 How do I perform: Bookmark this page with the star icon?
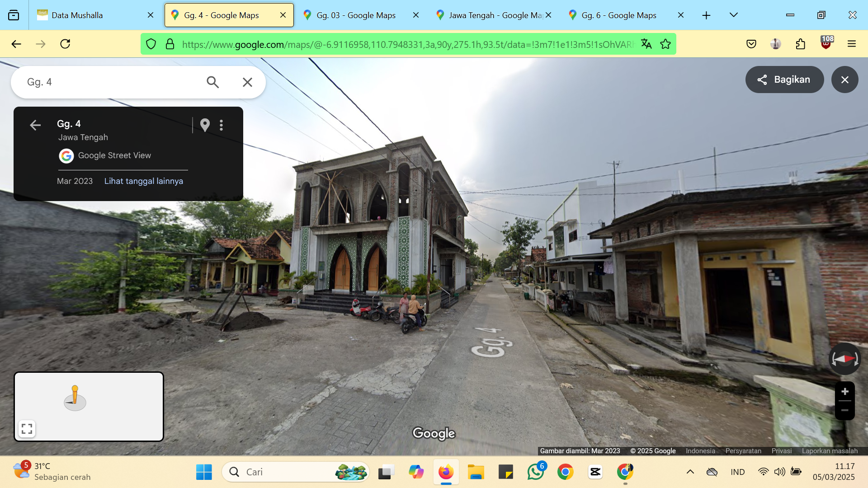tap(665, 44)
